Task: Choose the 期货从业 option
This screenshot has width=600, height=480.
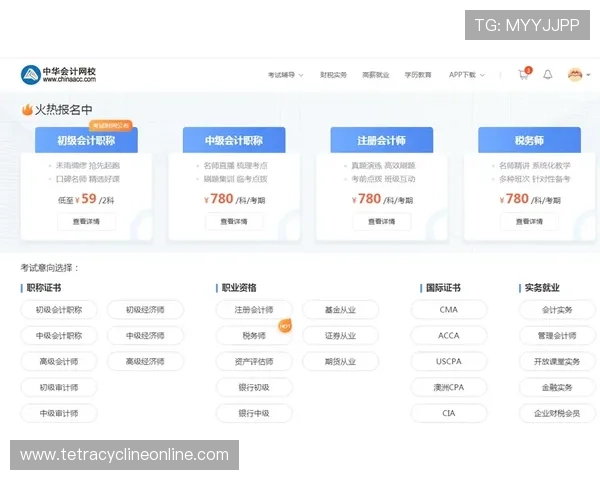Action: (341, 361)
